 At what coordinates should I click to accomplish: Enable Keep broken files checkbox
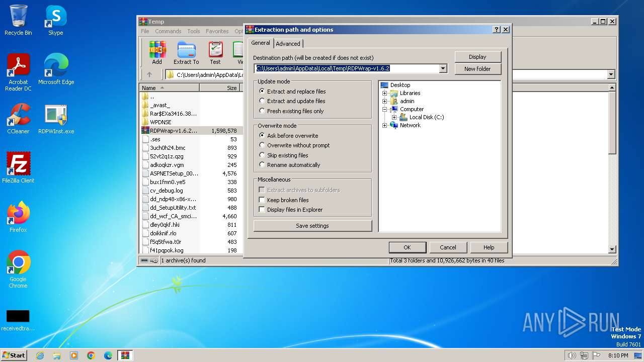coord(262,200)
